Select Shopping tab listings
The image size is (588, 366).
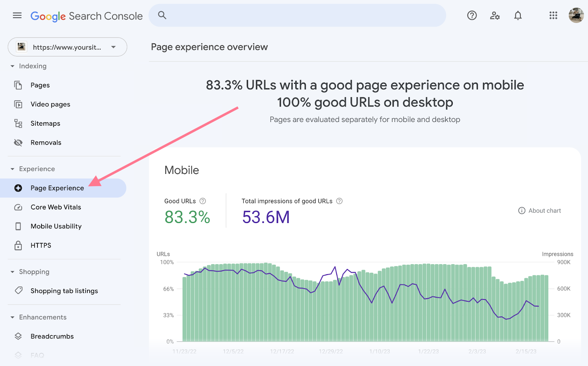click(64, 291)
